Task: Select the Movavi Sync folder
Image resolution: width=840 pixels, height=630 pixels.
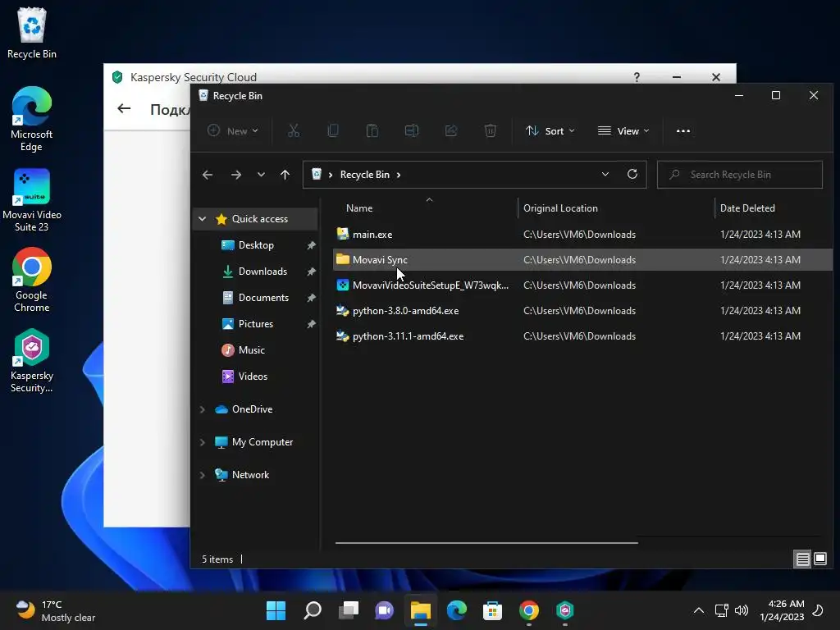Action: tap(583, 260)
